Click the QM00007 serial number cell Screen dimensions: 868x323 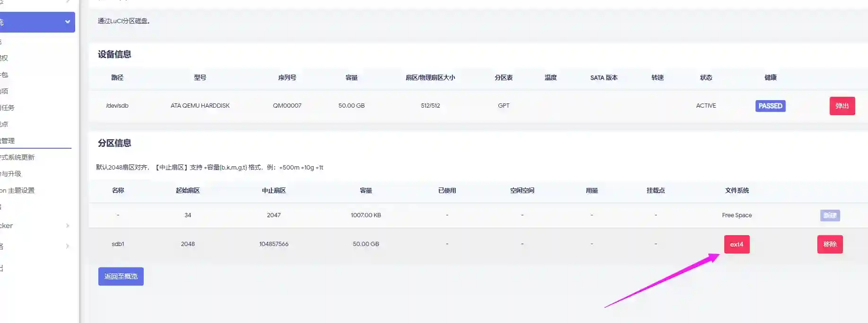287,106
